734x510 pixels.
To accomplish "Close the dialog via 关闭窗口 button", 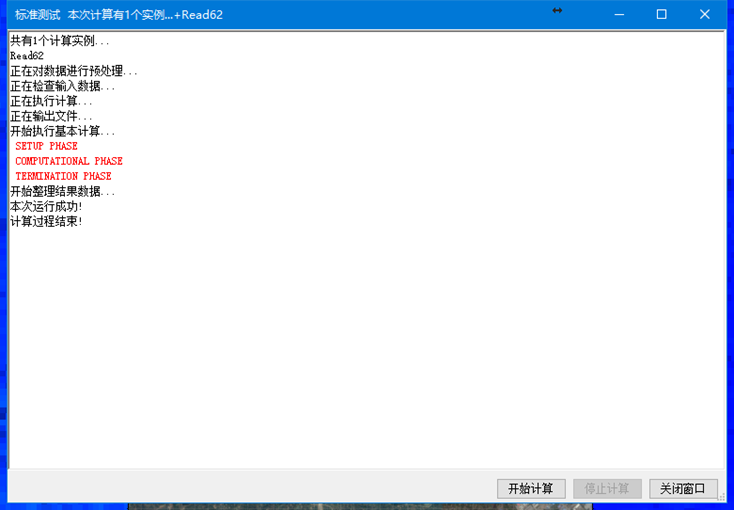I will [683, 489].
